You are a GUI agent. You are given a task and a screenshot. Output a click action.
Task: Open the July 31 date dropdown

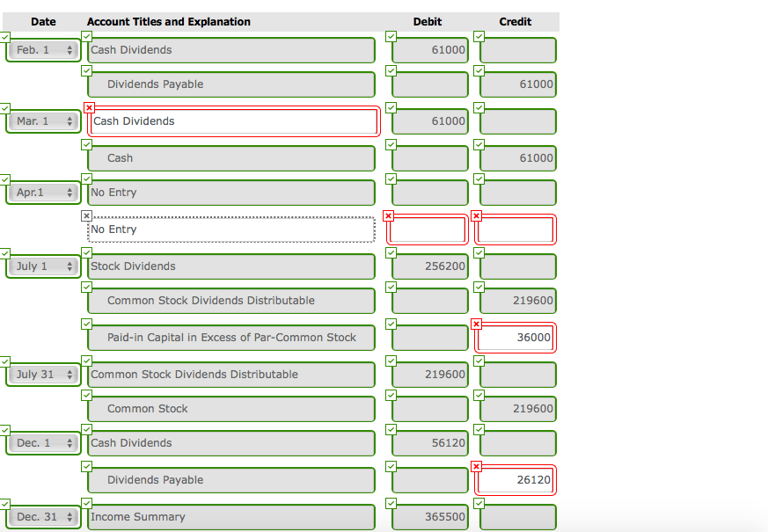point(44,375)
